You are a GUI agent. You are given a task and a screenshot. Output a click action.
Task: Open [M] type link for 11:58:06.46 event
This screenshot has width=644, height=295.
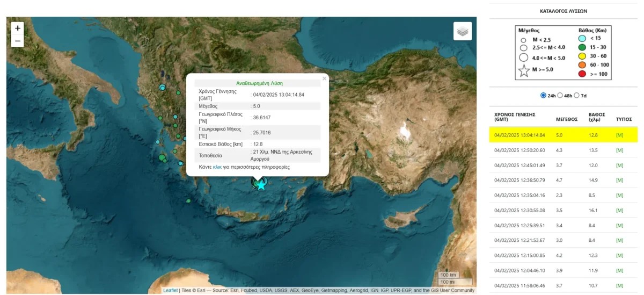620,286
